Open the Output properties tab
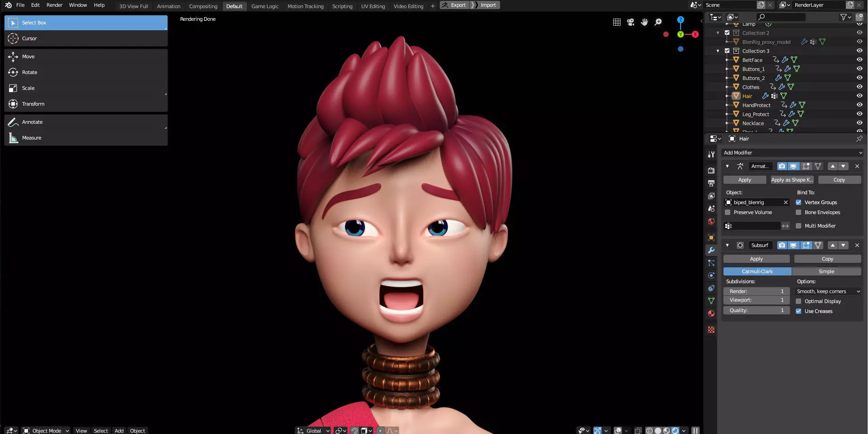Screen dimensions: 868x434 point(711,183)
